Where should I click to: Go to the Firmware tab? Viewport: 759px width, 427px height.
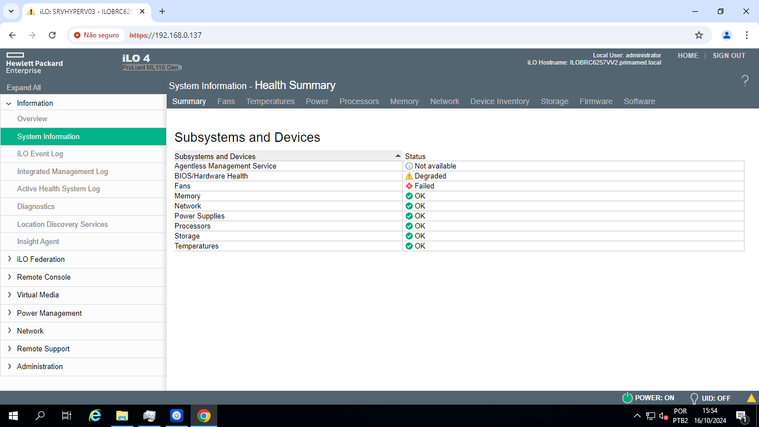point(596,101)
